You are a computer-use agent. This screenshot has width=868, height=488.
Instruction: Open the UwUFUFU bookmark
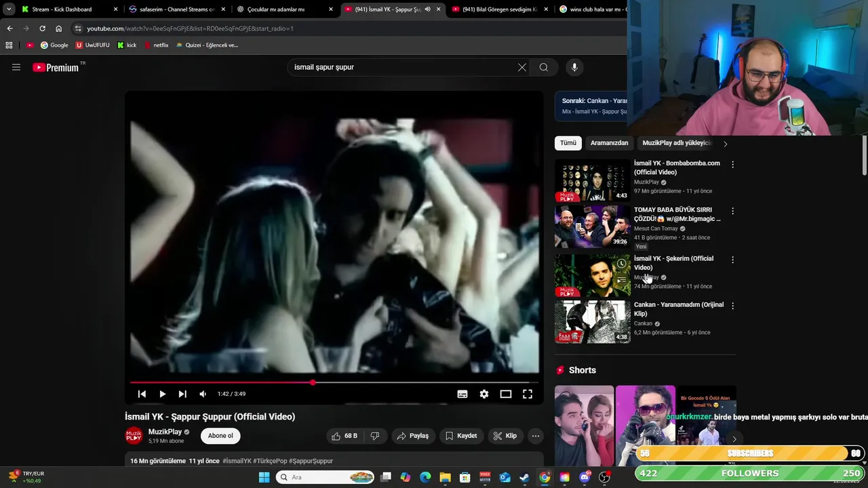[x=92, y=45]
